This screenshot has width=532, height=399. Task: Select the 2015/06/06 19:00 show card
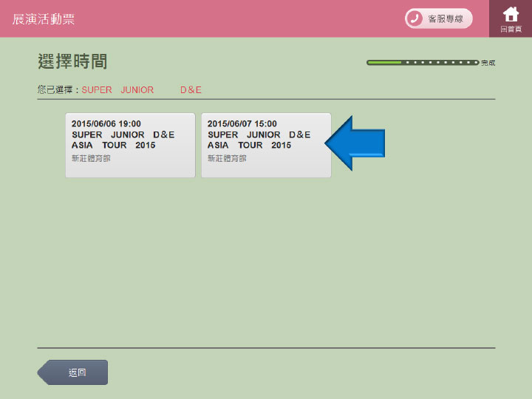click(x=130, y=145)
